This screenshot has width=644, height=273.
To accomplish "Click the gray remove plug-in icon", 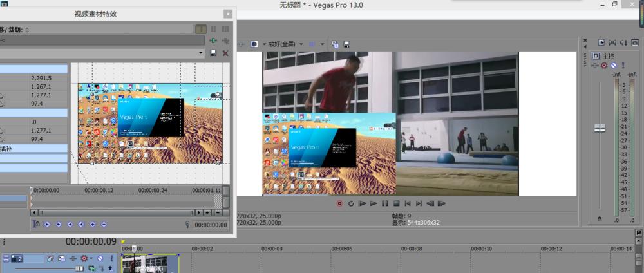I will point(225,41).
